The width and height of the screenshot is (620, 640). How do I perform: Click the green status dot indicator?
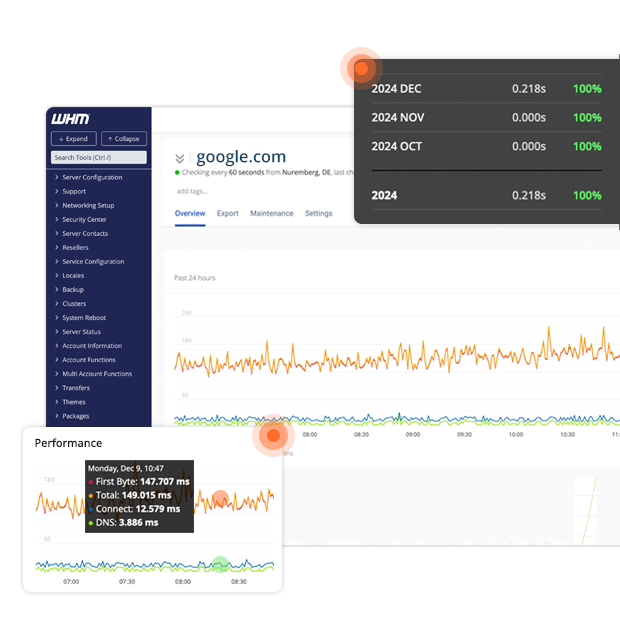177,172
